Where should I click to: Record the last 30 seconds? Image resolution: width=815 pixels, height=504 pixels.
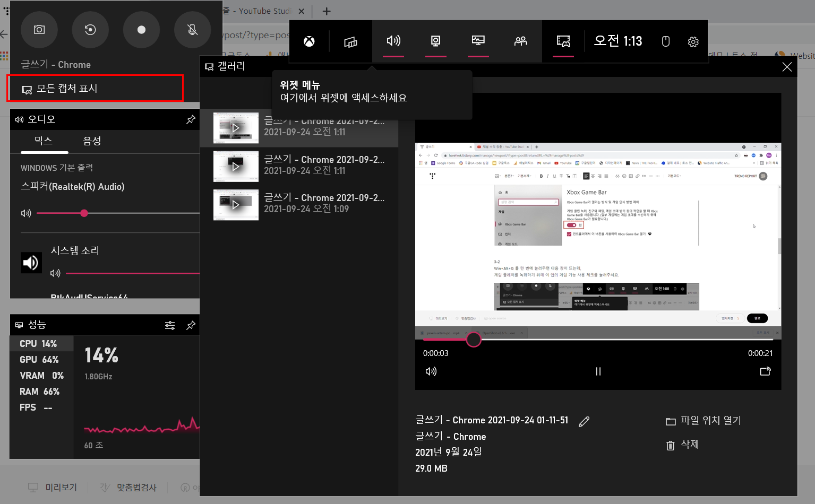coord(90,30)
